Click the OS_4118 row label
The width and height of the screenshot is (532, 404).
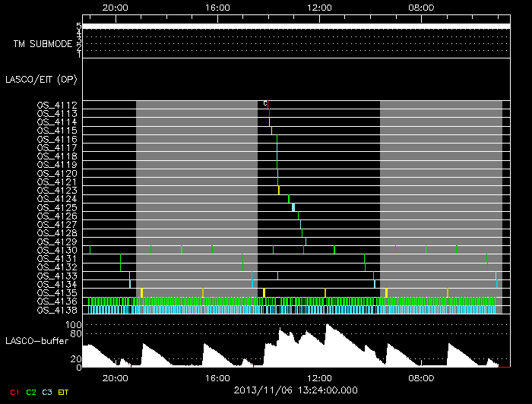click(57, 156)
